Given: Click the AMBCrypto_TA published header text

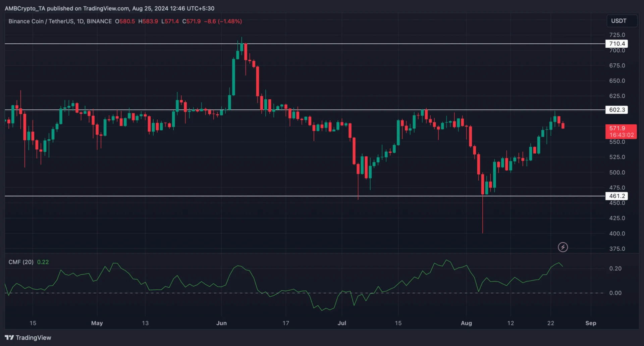Looking at the screenshot, I should 109,8.
